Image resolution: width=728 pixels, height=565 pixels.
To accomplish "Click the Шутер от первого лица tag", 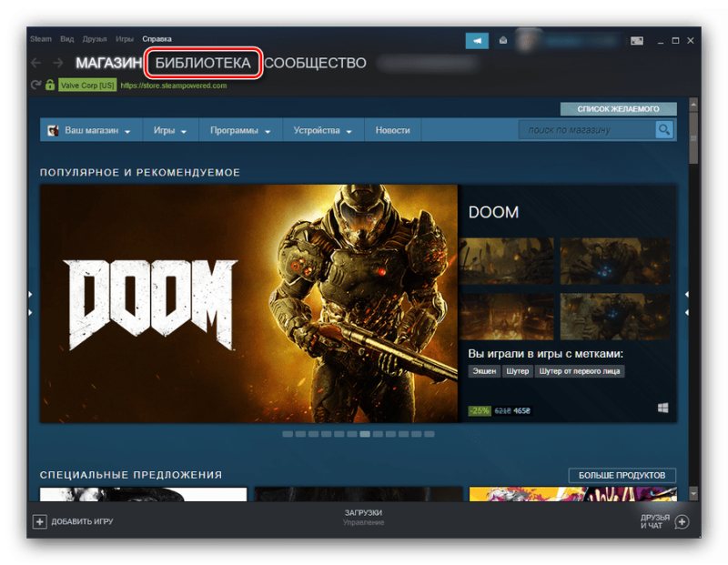I will point(580,371).
